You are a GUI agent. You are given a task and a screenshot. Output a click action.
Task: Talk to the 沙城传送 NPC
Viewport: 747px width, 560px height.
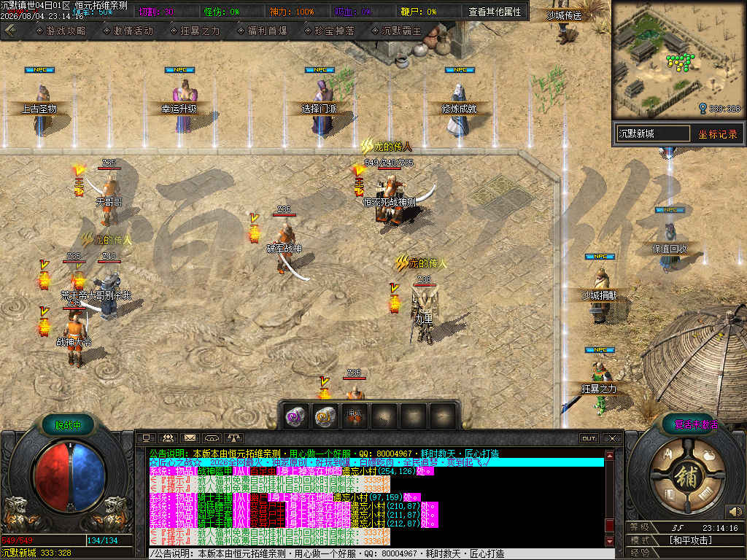click(564, 16)
